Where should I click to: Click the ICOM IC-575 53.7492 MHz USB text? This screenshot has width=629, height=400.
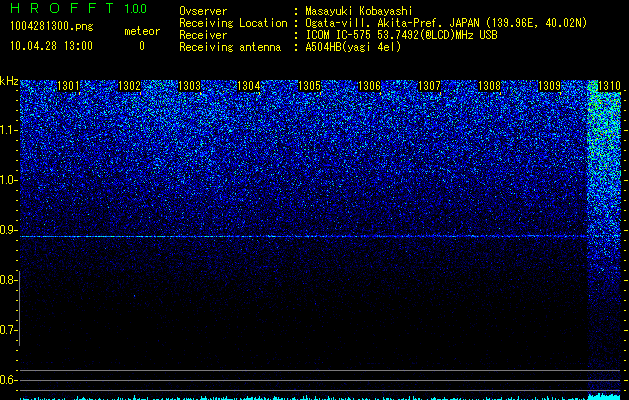click(401, 35)
